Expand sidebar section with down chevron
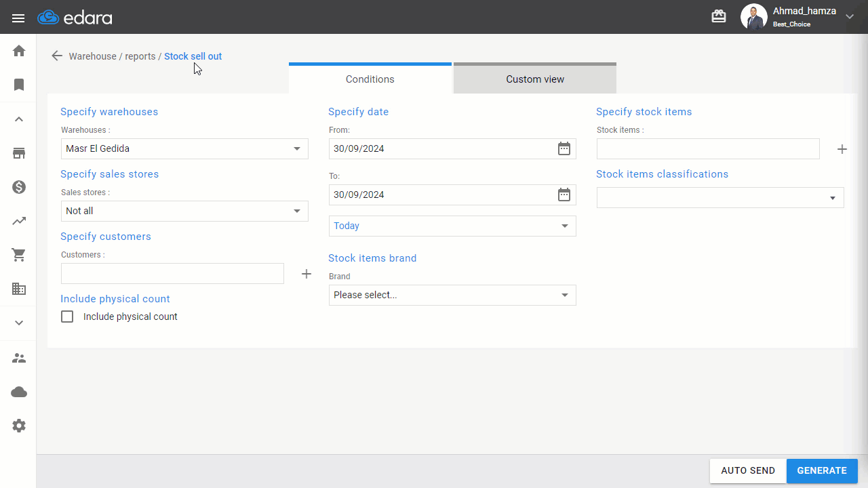868x488 pixels. coord(19,323)
